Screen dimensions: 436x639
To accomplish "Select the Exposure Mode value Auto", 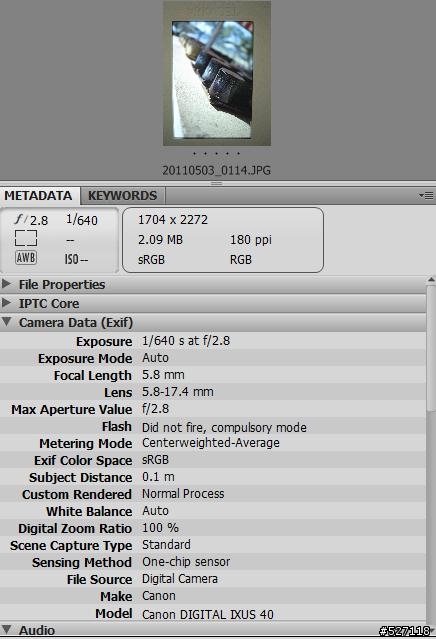I will [155, 358].
